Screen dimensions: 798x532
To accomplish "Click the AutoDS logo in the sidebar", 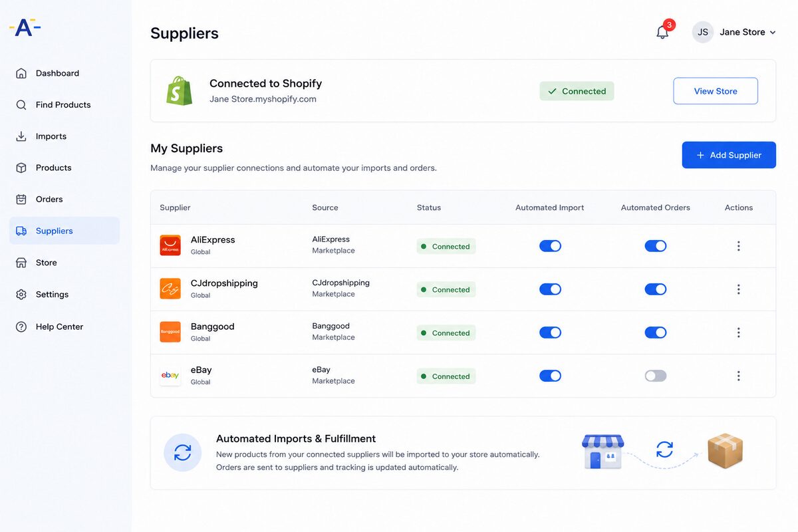I will pos(25,27).
